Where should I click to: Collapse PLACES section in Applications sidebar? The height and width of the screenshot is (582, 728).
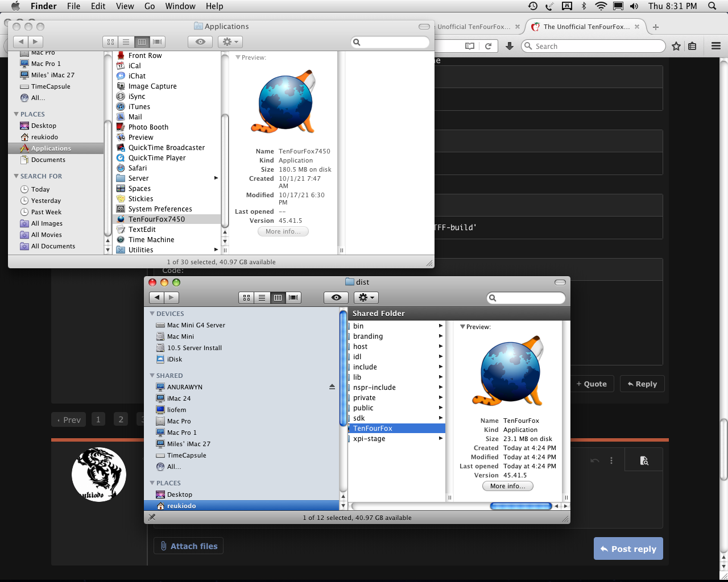(x=16, y=114)
